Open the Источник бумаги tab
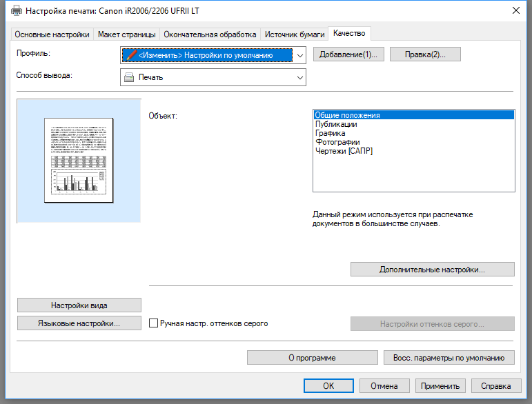This screenshot has width=532, height=404. click(295, 34)
